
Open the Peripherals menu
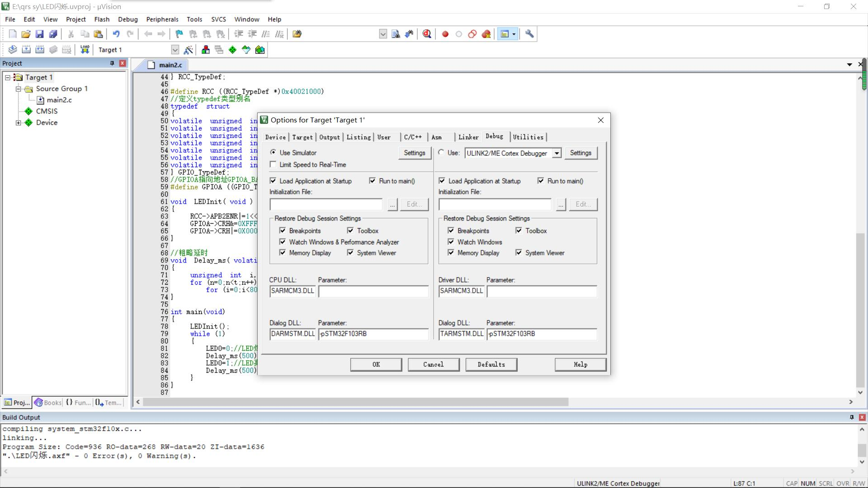tap(162, 19)
